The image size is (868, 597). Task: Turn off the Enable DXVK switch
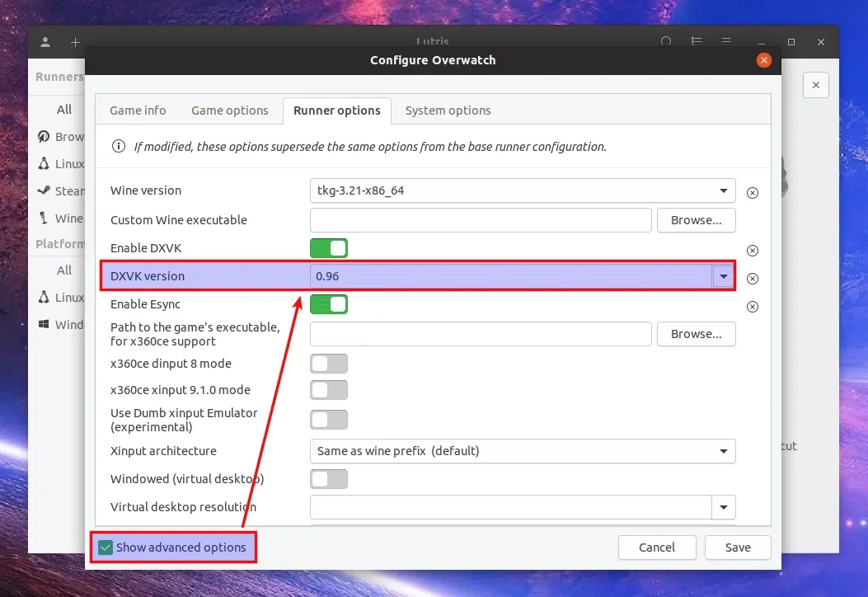point(329,248)
